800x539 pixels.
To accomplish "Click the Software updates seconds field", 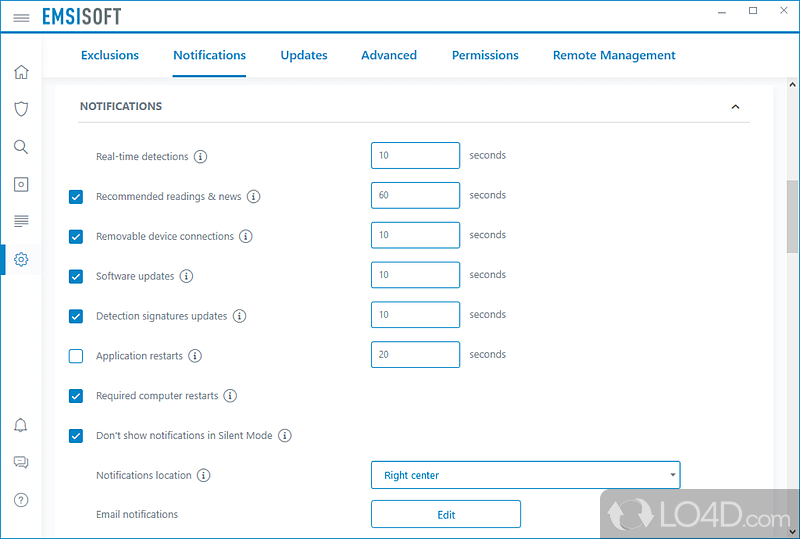I will (415, 275).
